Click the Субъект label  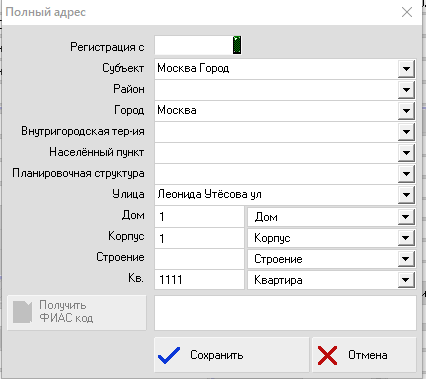click(x=123, y=68)
